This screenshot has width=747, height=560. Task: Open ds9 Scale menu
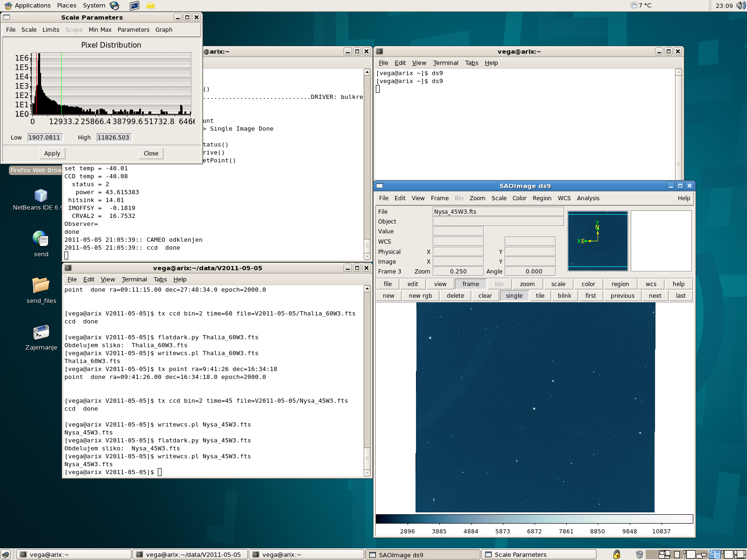pos(499,198)
